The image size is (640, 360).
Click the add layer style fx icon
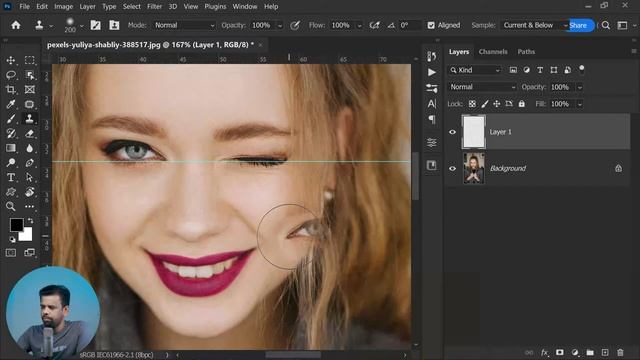click(544, 352)
